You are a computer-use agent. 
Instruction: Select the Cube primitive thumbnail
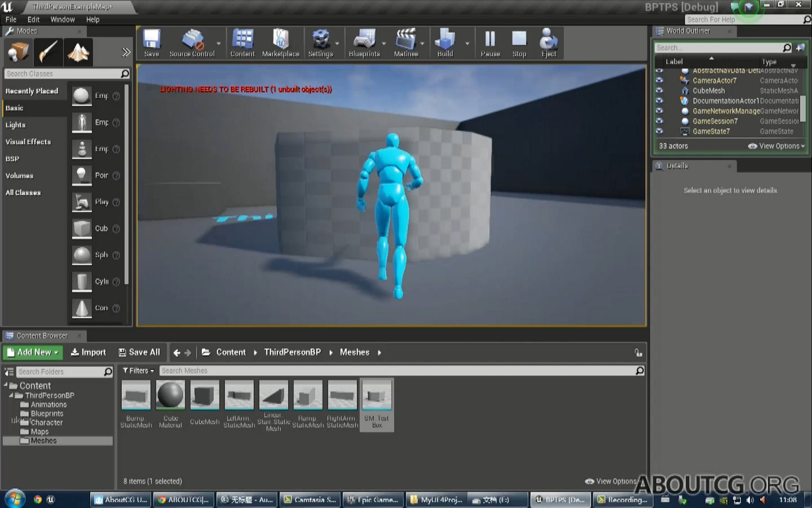(x=82, y=229)
